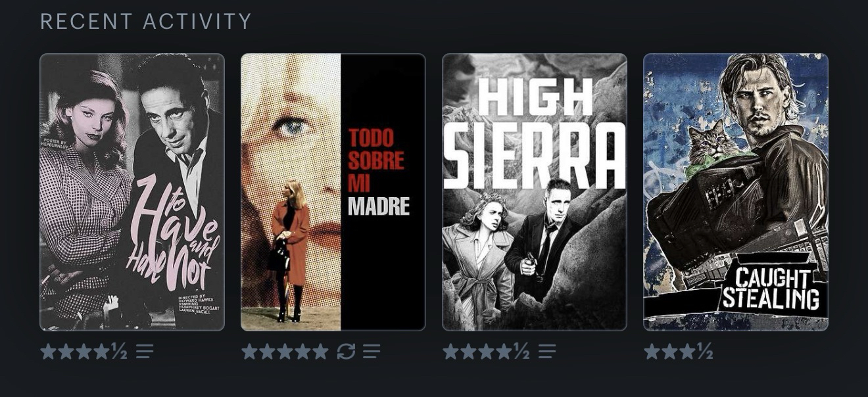The width and height of the screenshot is (868, 397).
Task: Click the fourth star under High Sierra
Action: pos(504,352)
